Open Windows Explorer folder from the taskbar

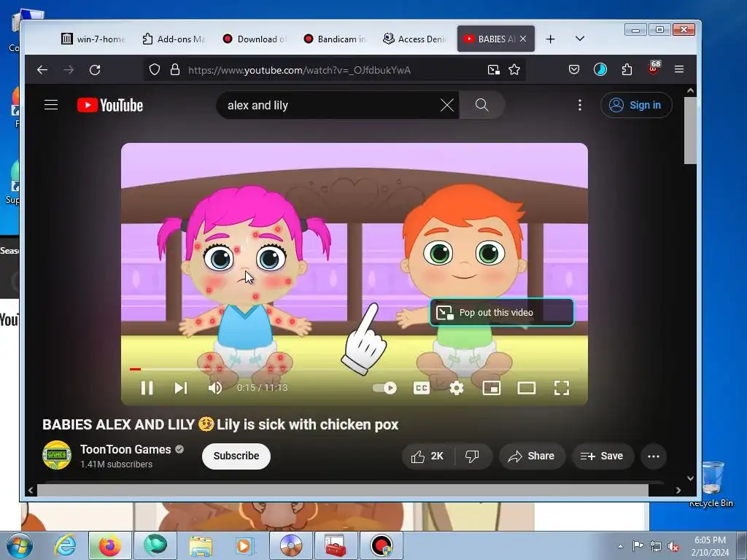[x=201, y=545]
